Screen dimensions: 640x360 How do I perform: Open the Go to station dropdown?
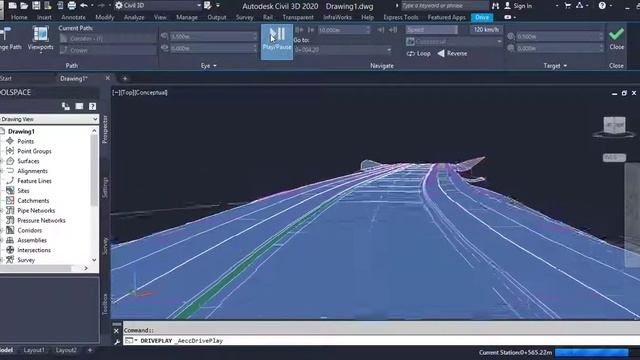[342, 50]
